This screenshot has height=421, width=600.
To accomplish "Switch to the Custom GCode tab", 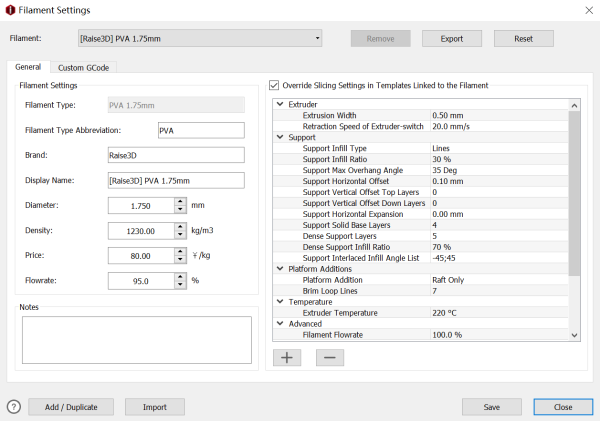I will point(83,67).
